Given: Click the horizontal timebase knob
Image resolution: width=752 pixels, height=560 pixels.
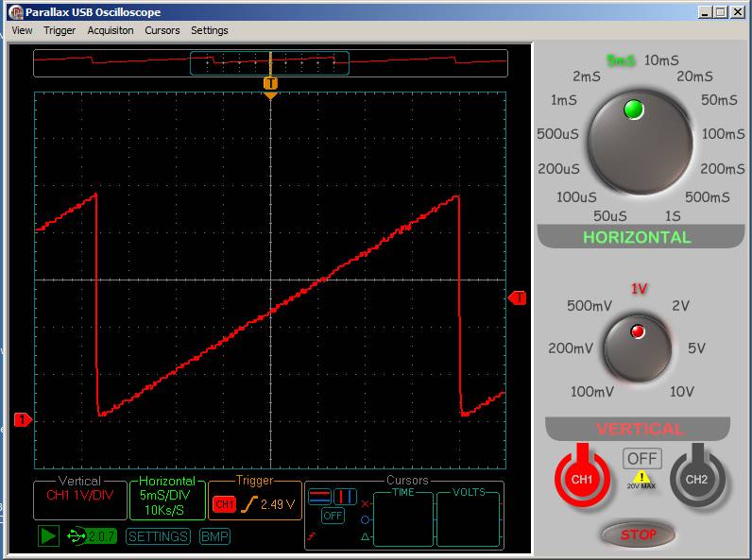Looking at the screenshot, I should coord(641,143).
